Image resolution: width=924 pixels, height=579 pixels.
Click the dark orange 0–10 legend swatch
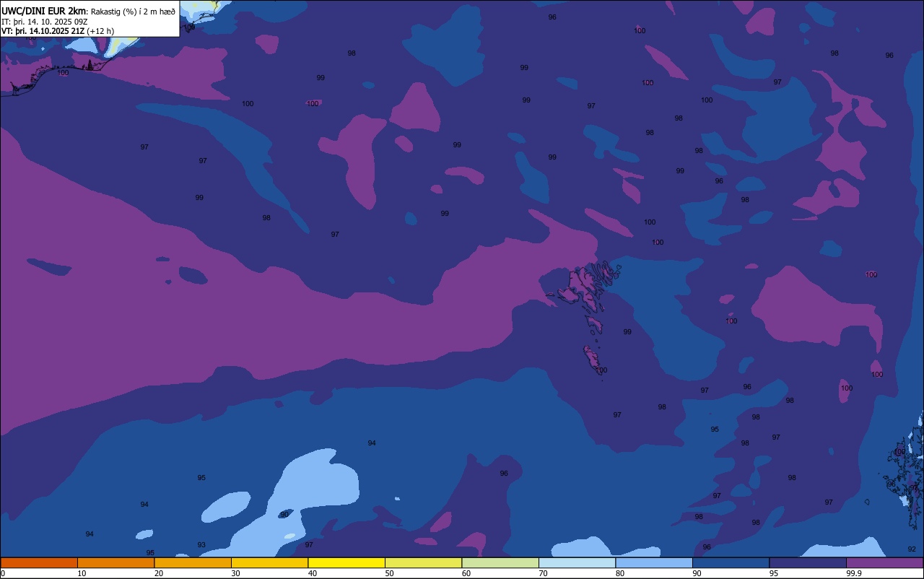click(x=39, y=562)
